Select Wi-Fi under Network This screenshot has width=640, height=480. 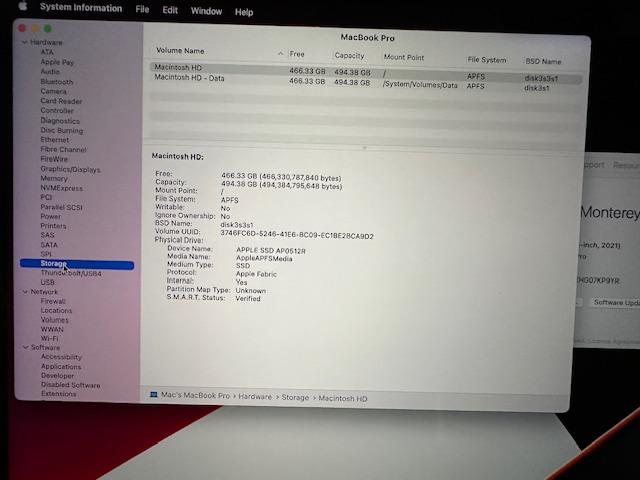pos(49,338)
